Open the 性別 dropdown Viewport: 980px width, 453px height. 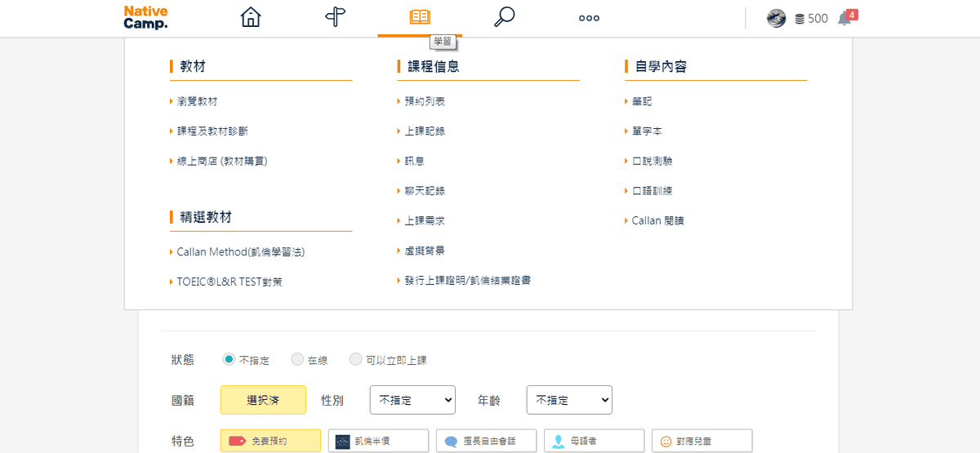click(412, 400)
